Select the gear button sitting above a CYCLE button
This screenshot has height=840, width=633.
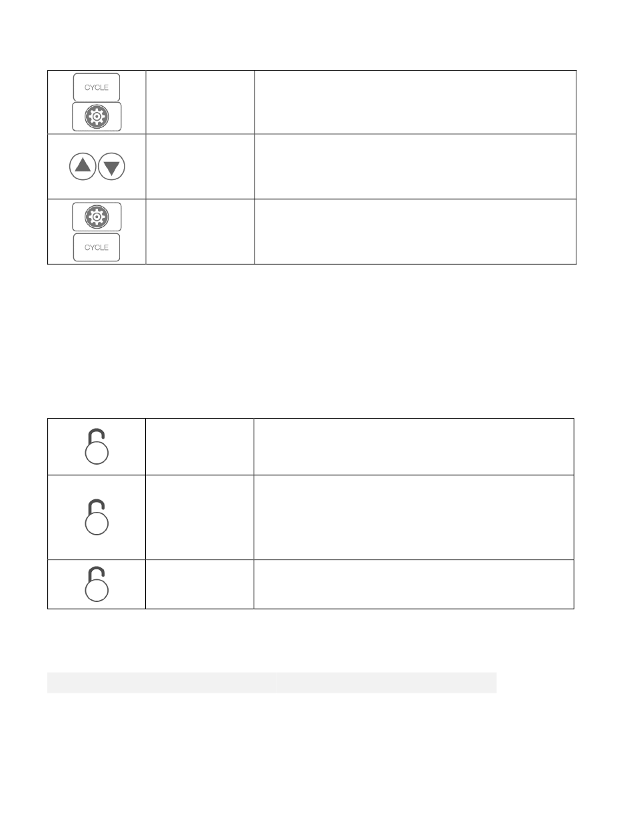[97, 217]
